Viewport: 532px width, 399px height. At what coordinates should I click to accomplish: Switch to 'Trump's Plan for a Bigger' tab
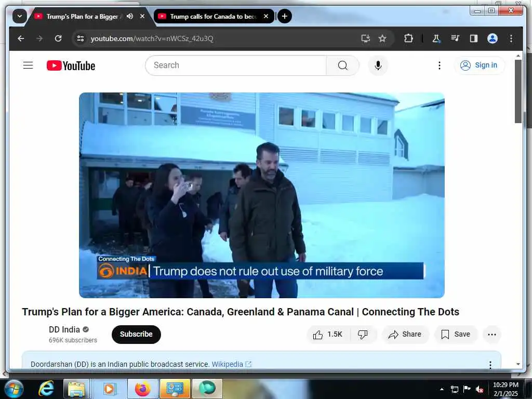(82, 16)
